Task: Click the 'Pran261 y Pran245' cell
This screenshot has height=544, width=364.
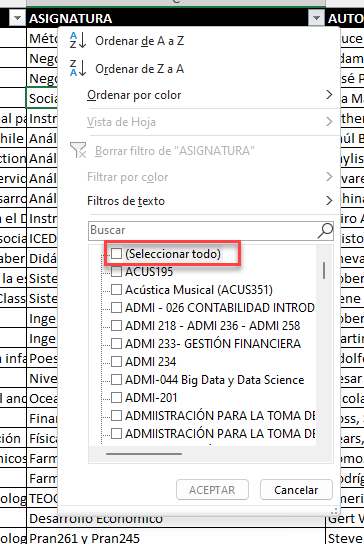Action: click(176, 537)
